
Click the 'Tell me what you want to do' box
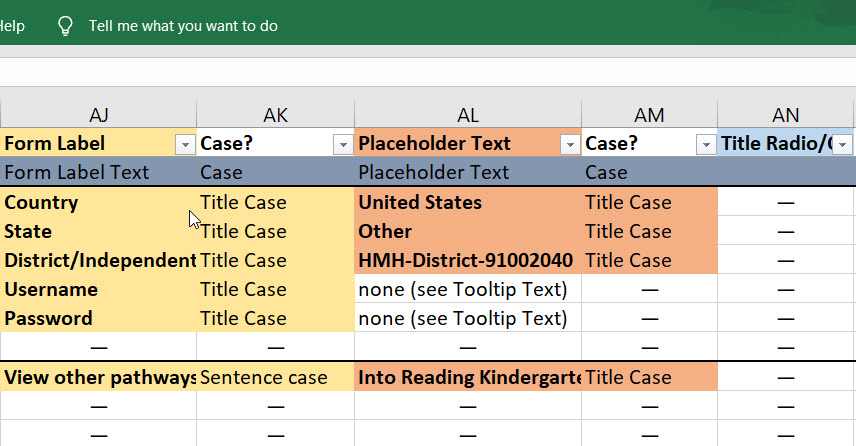click(x=183, y=26)
